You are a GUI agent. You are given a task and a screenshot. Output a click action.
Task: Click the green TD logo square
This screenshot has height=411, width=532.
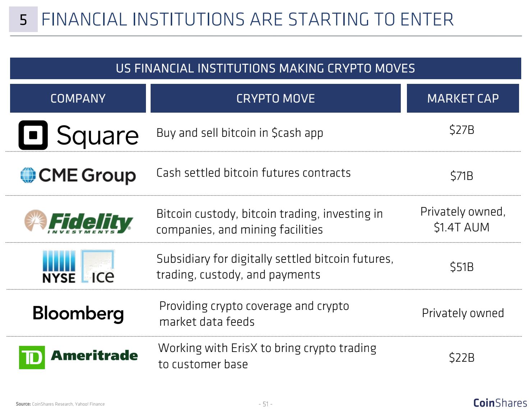[x=32, y=357]
